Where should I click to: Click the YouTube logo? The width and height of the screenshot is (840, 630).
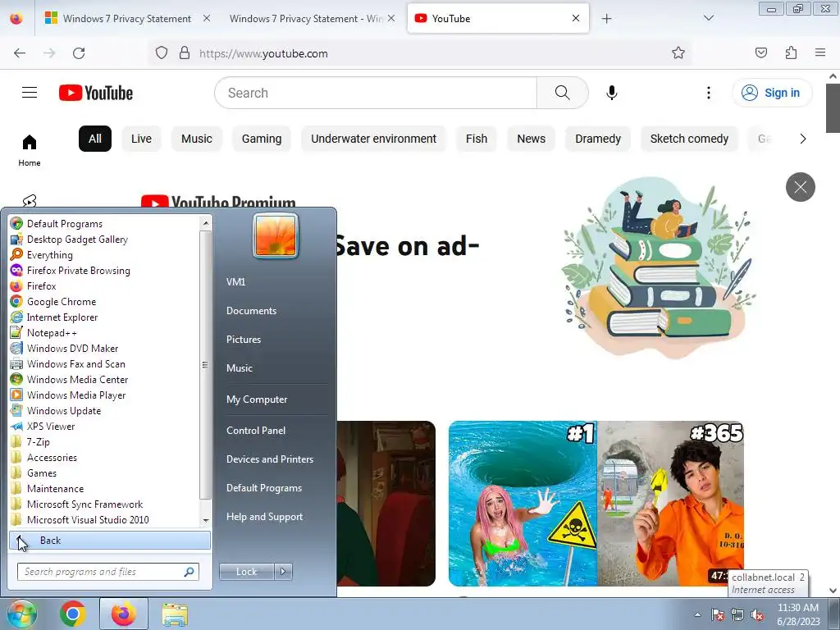coord(96,93)
